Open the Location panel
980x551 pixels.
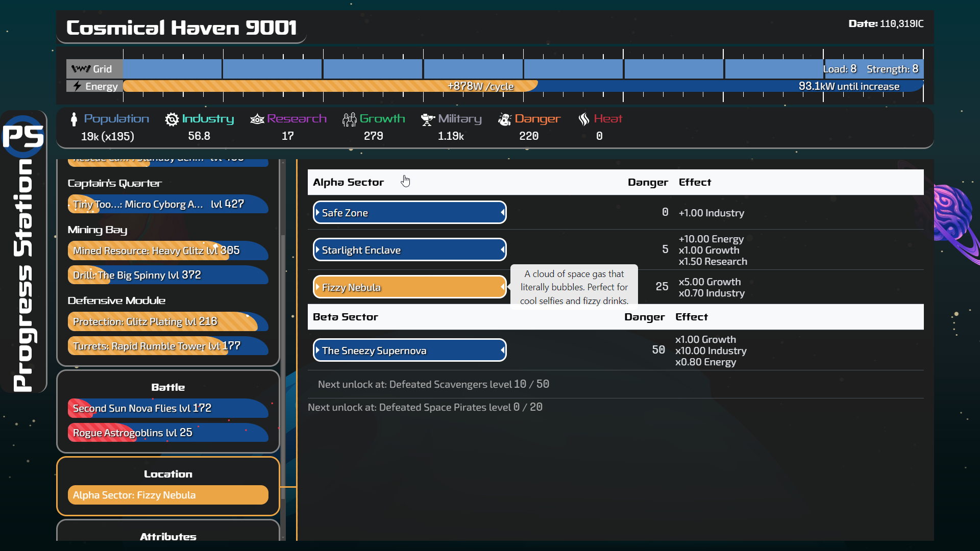(x=168, y=474)
